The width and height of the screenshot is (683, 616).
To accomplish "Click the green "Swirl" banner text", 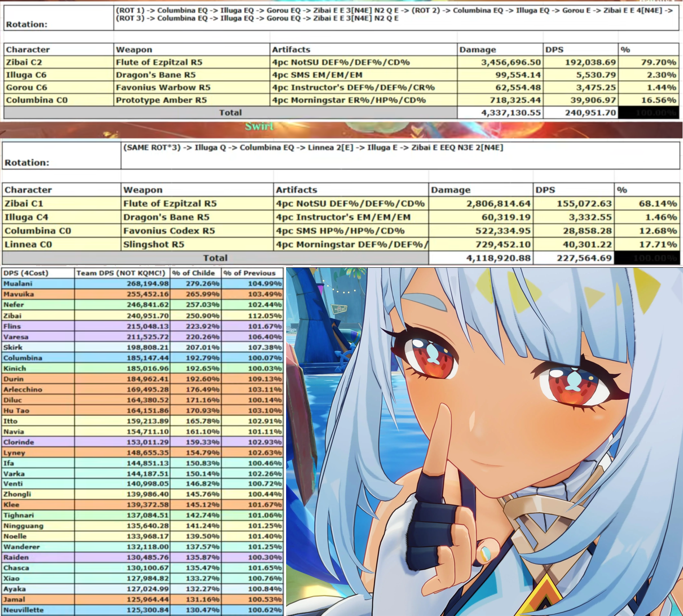I will (259, 126).
